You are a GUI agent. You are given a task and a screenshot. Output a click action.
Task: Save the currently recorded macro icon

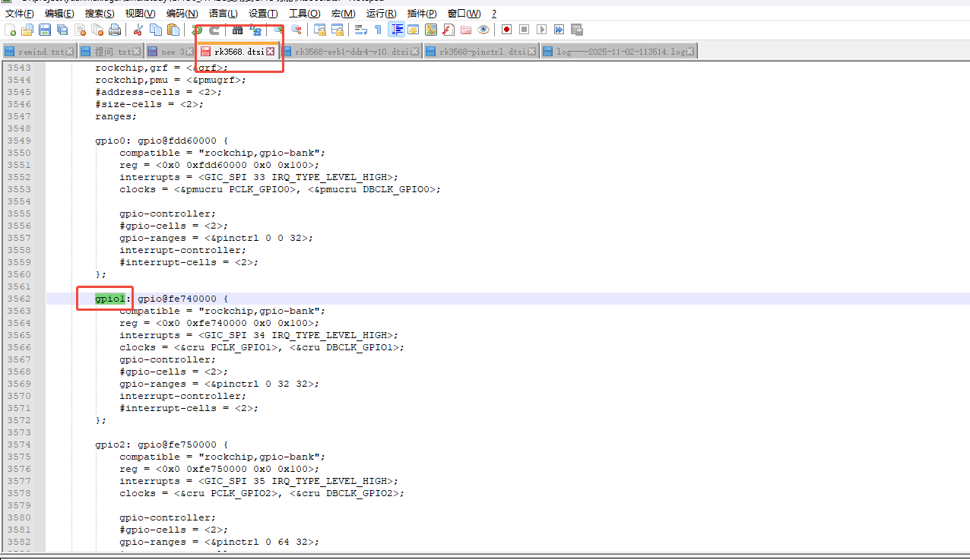tap(576, 30)
